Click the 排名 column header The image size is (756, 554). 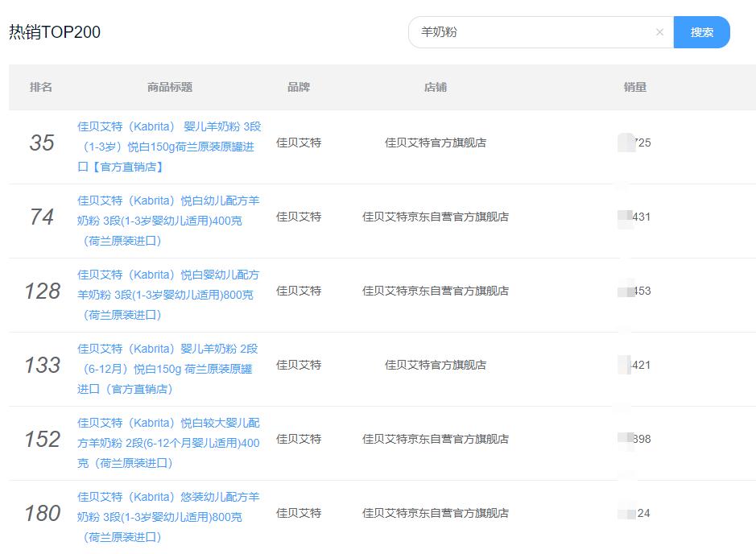coord(41,87)
